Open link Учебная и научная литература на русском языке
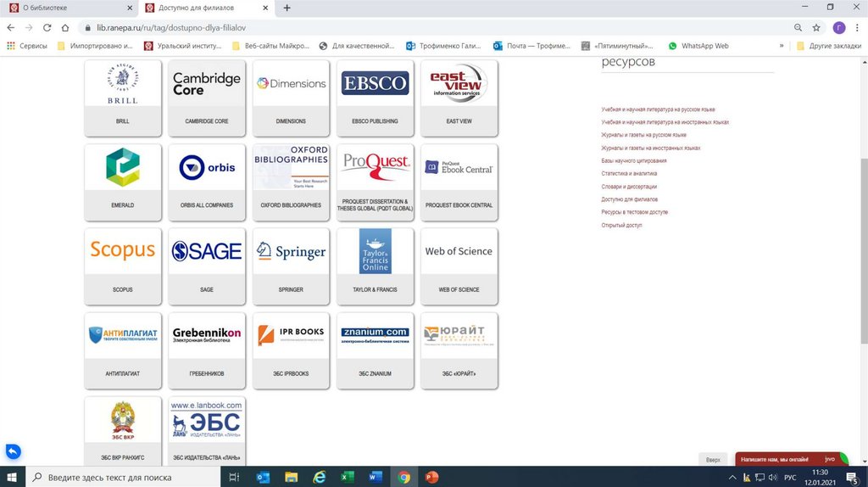This screenshot has height=487, width=868. [658, 109]
